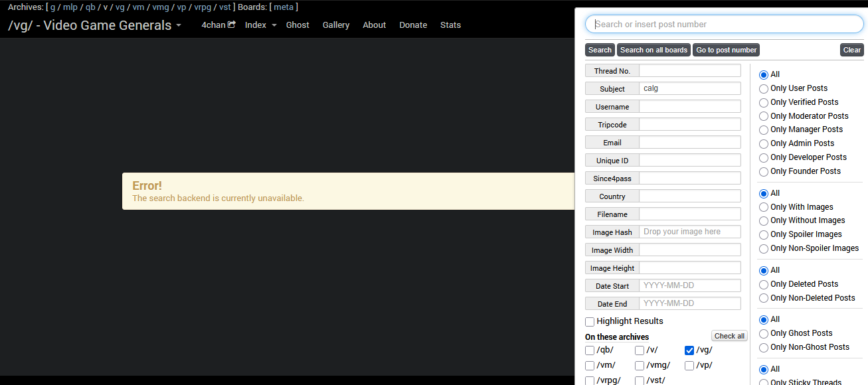Select Only Non-Spoiler Images radio
Image resolution: width=868 pixels, height=385 pixels.
click(764, 248)
